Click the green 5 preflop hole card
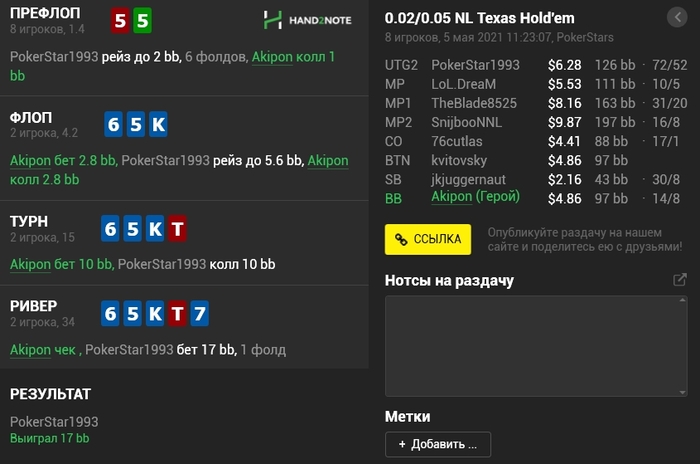Screen dimensions: 700x464 143,20
